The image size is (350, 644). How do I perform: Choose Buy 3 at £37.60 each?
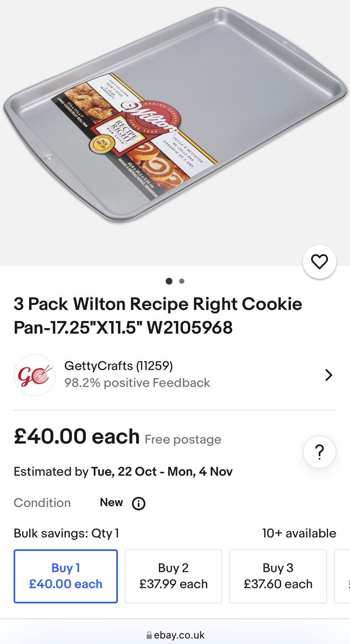click(x=278, y=576)
